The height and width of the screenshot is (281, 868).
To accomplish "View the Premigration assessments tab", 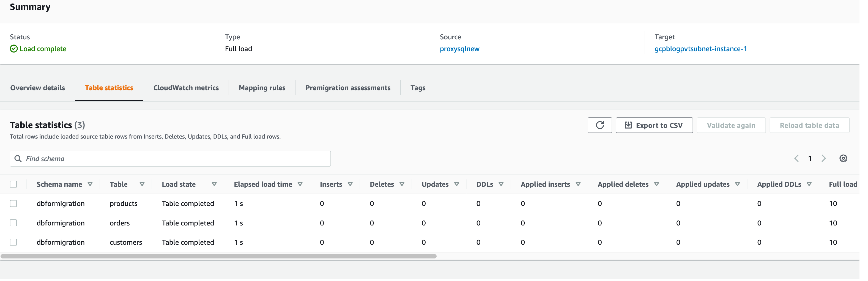I will point(351,89).
